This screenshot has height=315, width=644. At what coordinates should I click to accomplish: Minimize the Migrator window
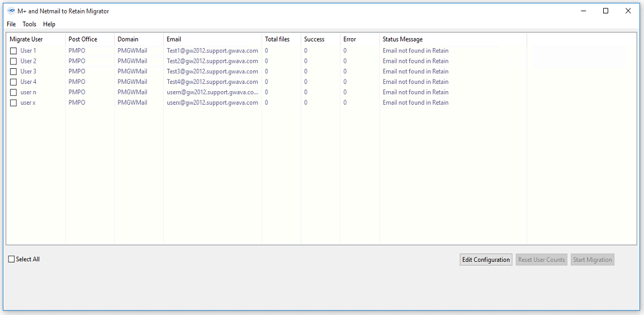tap(583, 11)
